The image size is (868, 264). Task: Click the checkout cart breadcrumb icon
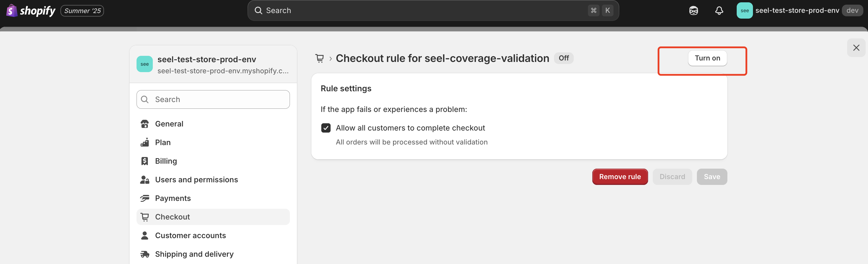tap(319, 59)
